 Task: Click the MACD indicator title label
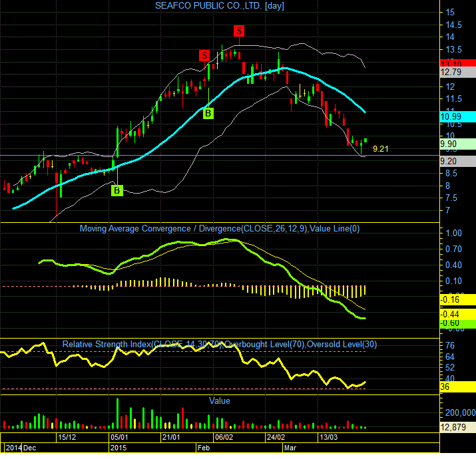point(220,228)
